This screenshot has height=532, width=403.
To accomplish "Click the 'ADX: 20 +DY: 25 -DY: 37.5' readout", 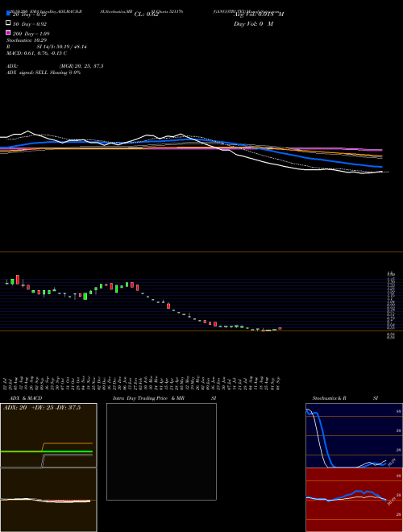I will pos(42,408).
